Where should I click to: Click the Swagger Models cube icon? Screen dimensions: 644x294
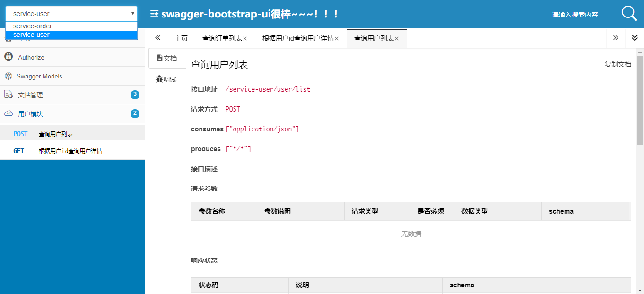pyautogui.click(x=8, y=76)
